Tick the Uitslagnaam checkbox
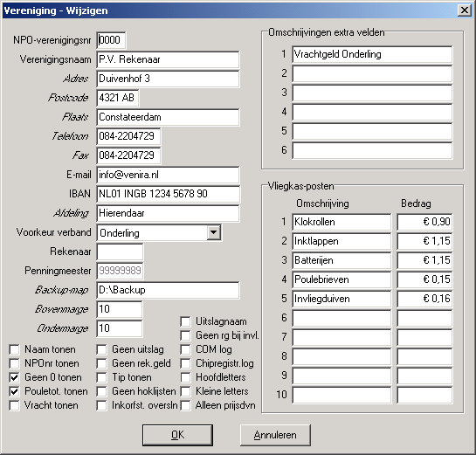The image size is (476, 455). (185, 321)
